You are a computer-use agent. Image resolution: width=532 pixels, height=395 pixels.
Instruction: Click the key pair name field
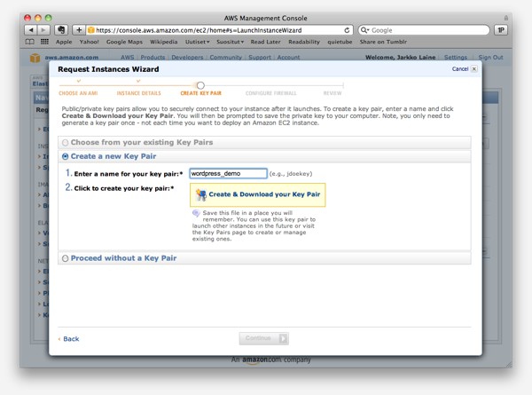(229, 174)
